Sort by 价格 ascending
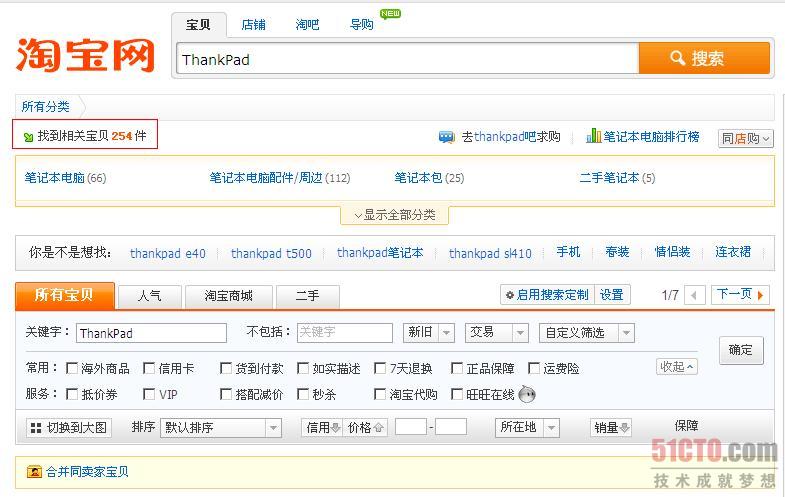The width and height of the screenshot is (785, 497). (365, 428)
